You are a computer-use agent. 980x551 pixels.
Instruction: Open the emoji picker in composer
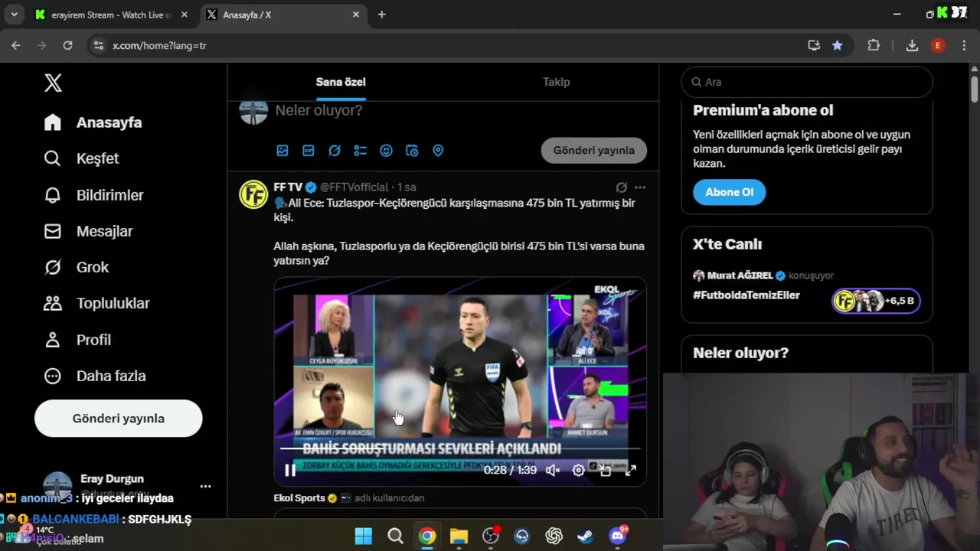(386, 151)
